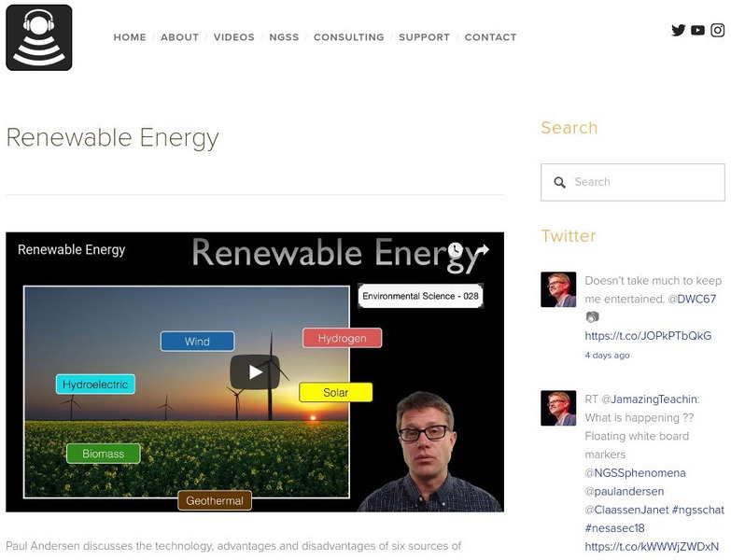Play the Renewable Energy video
The image size is (731, 560).
click(255, 371)
